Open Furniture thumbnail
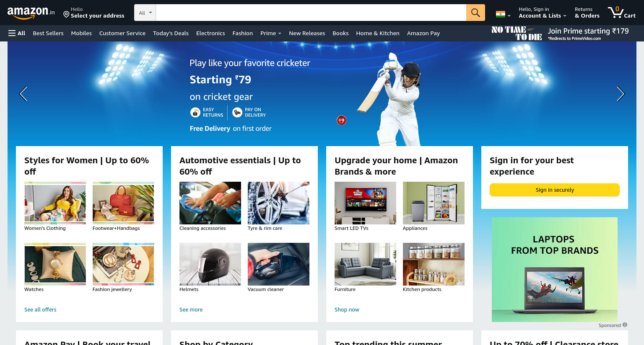This screenshot has width=644, height=345. pyautogui.click(x=365, y=264)
